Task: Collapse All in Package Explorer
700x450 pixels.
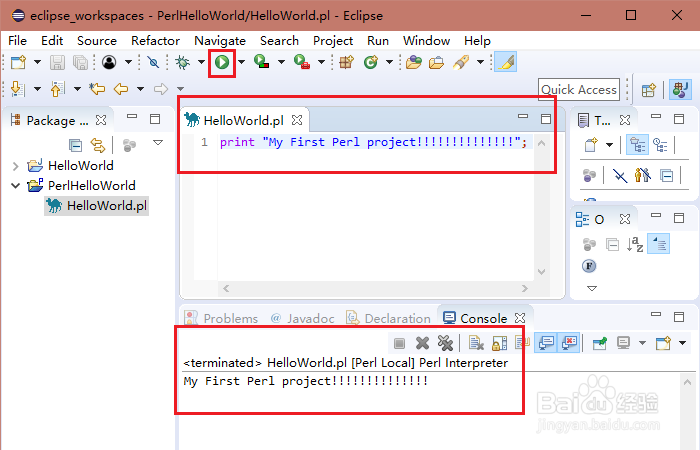Action: (x=75, y=145)
